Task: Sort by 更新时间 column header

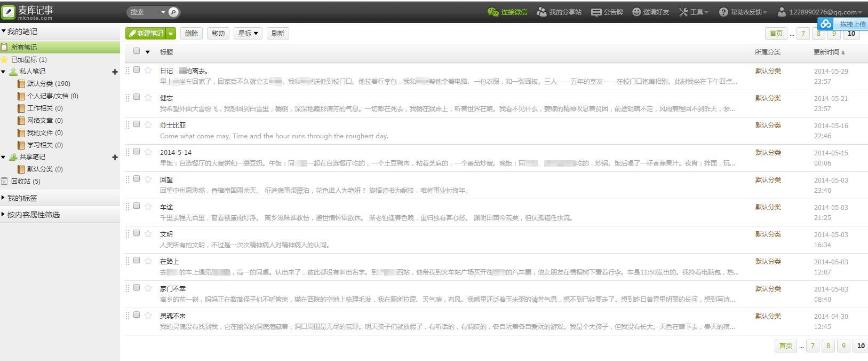Action: (x=829, y=52)
